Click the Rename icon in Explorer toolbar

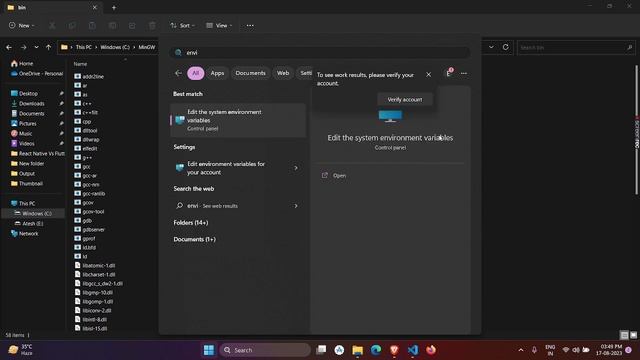pos(112,26)
